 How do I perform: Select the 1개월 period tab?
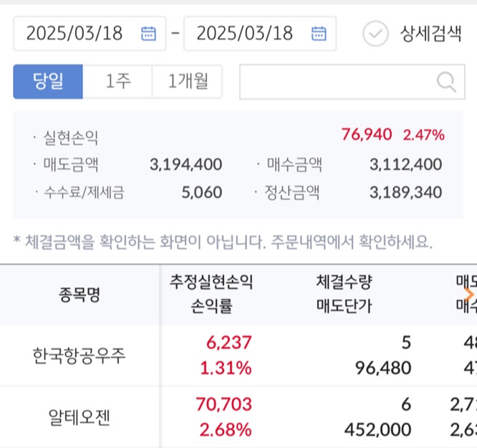(x=188, y=81)
